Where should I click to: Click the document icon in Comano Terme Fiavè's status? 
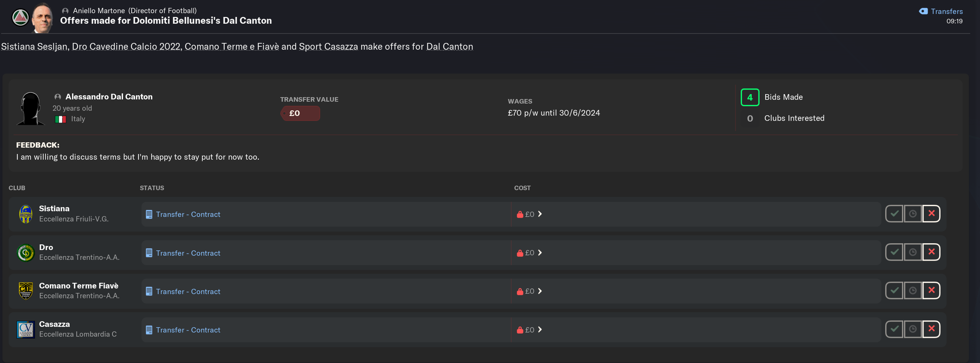pos(149,291)
